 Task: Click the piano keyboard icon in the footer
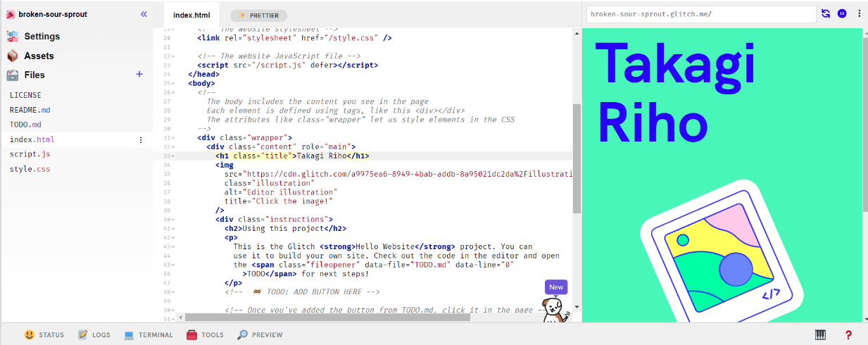820,335
